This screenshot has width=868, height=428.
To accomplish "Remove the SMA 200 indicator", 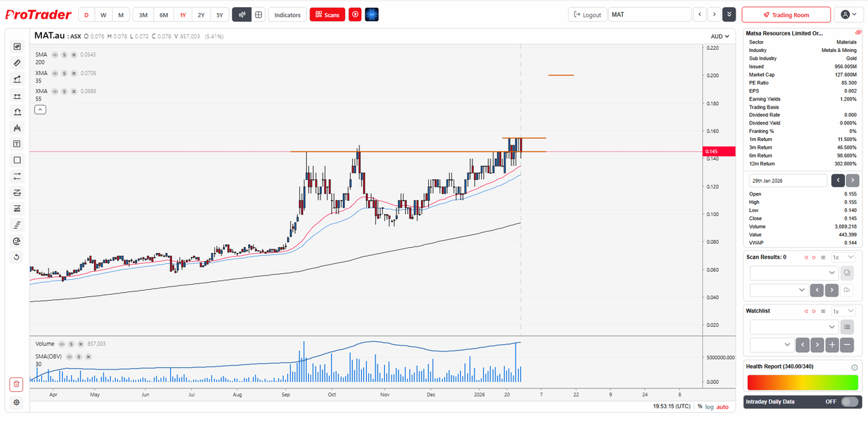I will click(73, 54).
